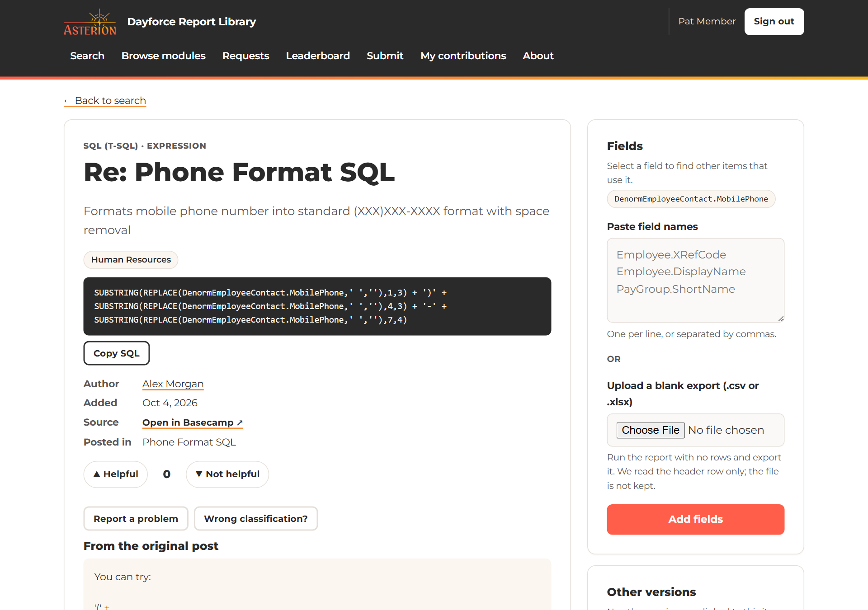Image resolution: width=868 pixels, height=610 pixels.
Task: View the Leaderboard
Action: (318, 56)
